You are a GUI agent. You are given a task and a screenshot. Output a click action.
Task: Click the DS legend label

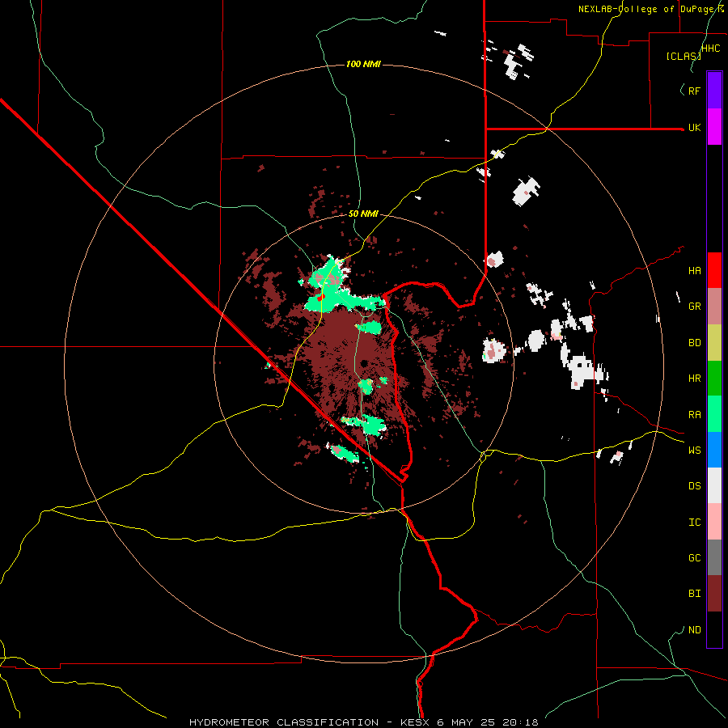tap(694, 486)
